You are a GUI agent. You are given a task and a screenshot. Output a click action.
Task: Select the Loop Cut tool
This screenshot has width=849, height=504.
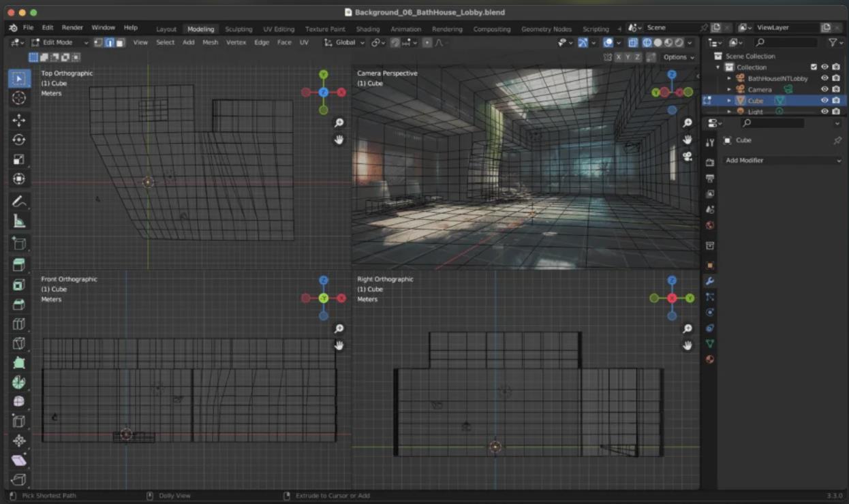(x=19, y=324)
